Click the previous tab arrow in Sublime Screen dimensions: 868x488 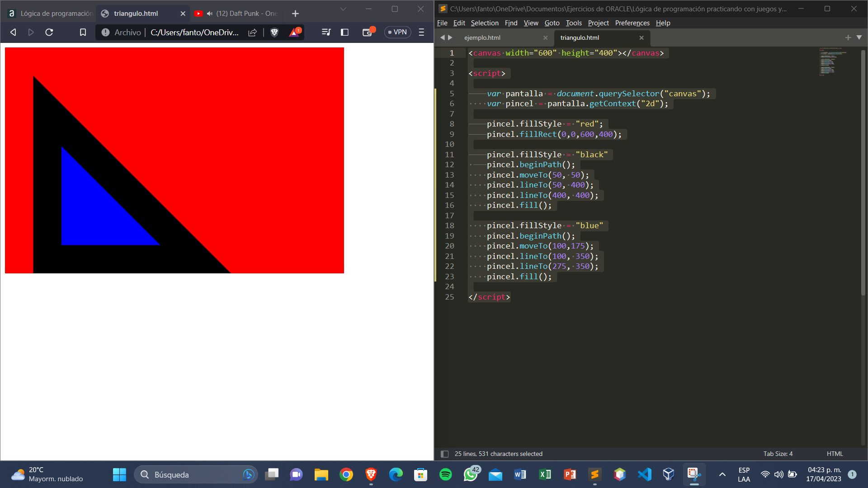point(442,38)
